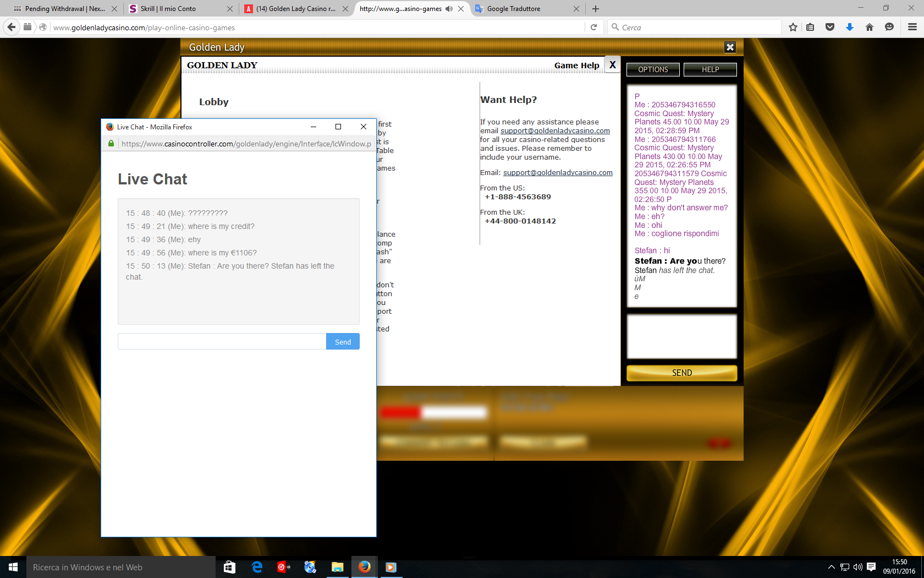Open Windows Store from taskbar

[x=229, y=567]
